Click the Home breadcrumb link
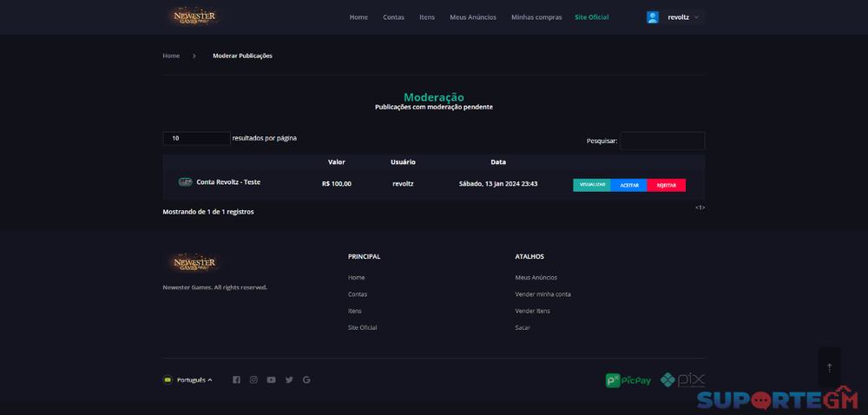The height and width of the screenshot is (415, 868). click(x=171, y=56)
